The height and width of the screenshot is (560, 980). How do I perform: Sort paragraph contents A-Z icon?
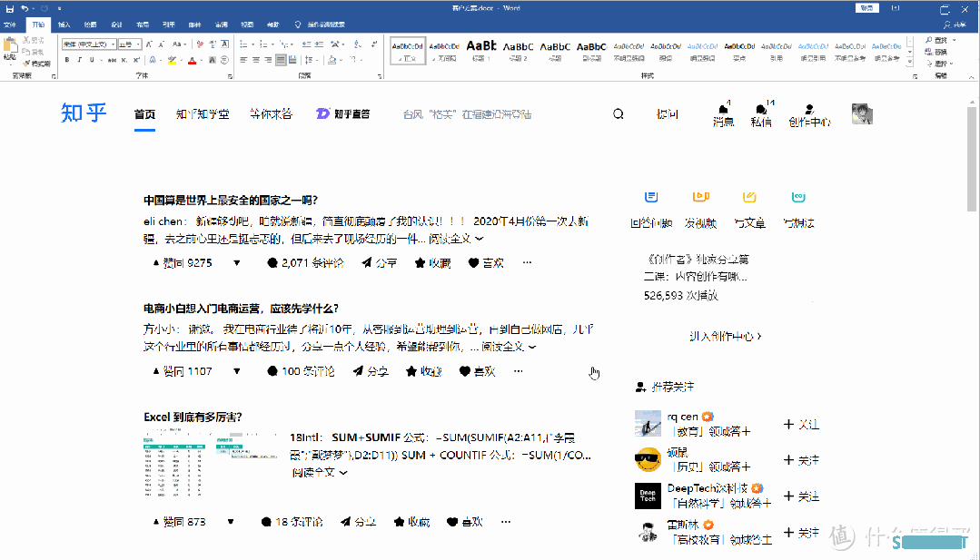(357, 44)
